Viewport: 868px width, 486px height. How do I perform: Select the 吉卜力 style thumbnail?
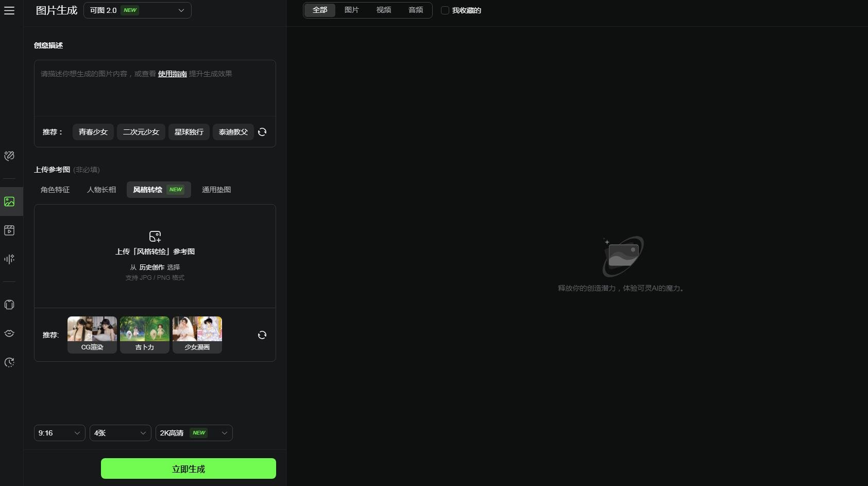click(x=145, y=334)
